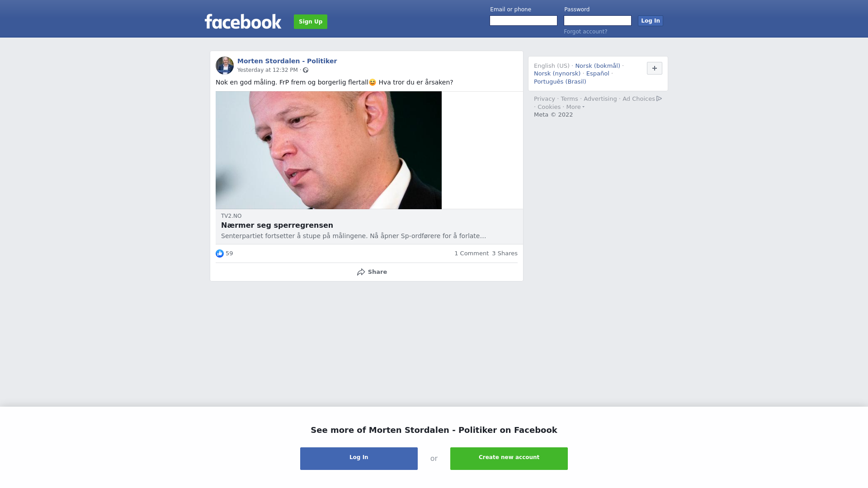This screenshot has height=488, width=868.
Task: View the 3 Shares link
Action: pyautogui.click(x=505, y=253)
